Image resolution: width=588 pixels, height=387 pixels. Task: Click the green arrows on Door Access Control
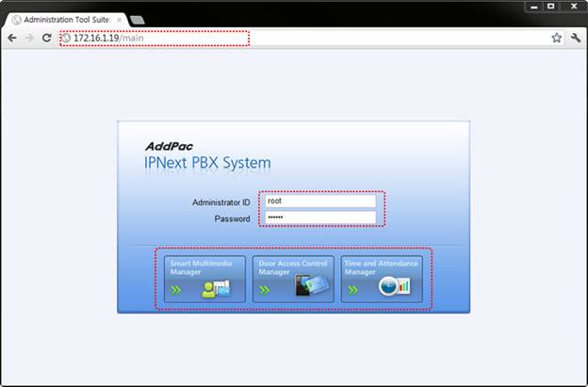click(x=265, y=290)
